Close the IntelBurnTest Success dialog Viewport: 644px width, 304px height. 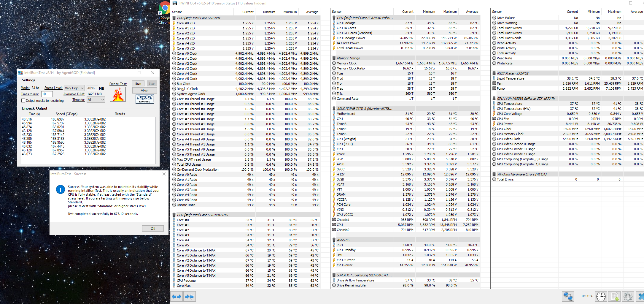164,174
